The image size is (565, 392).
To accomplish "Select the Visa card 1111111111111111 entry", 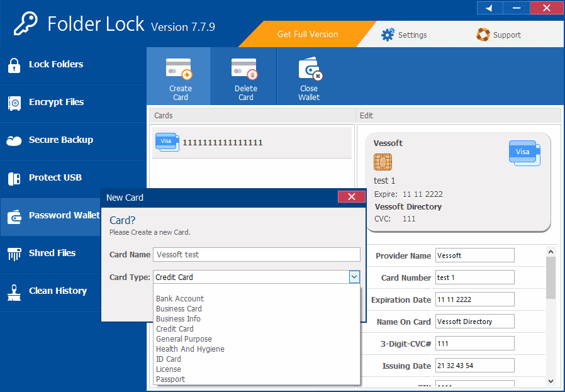I will (252, 142).
